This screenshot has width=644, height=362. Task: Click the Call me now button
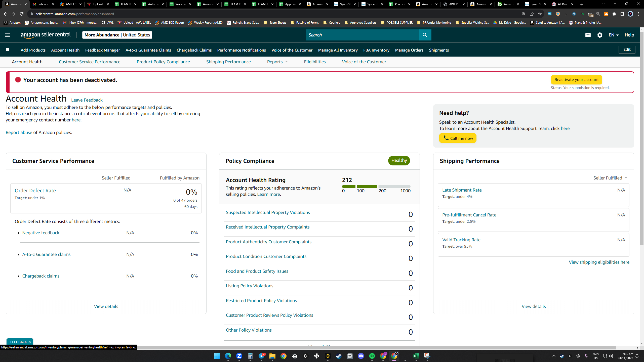458,138
